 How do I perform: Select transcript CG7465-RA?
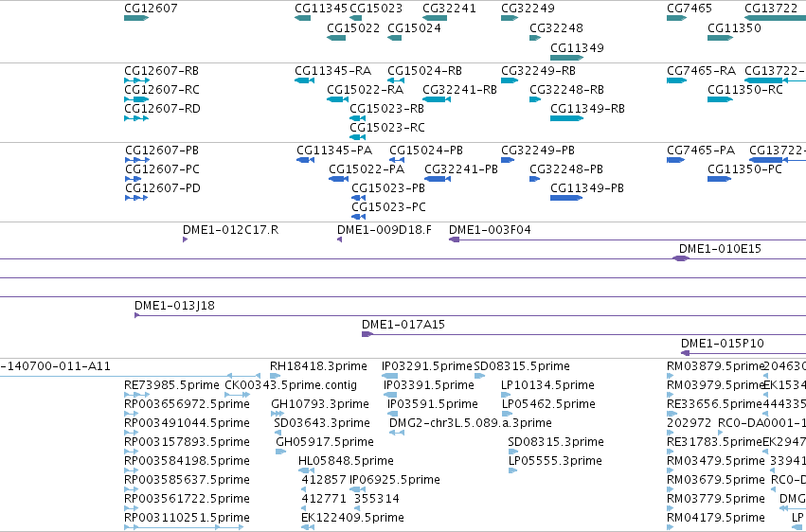coord(701,70)
